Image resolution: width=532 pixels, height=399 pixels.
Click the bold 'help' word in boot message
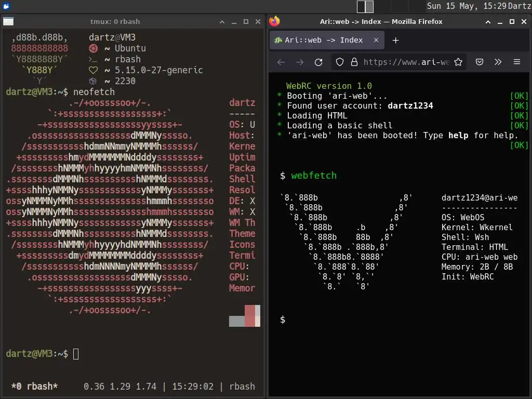tap(458, 136)
